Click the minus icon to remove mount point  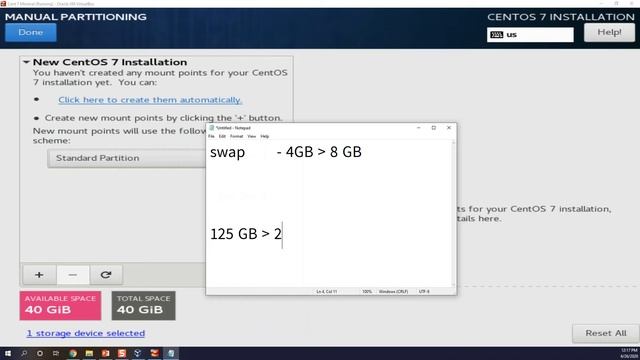click(x=73, y=275)
